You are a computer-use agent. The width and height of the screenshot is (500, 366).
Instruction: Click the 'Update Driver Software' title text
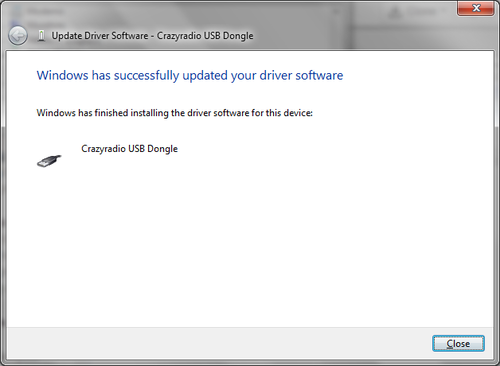coord(100,36)
